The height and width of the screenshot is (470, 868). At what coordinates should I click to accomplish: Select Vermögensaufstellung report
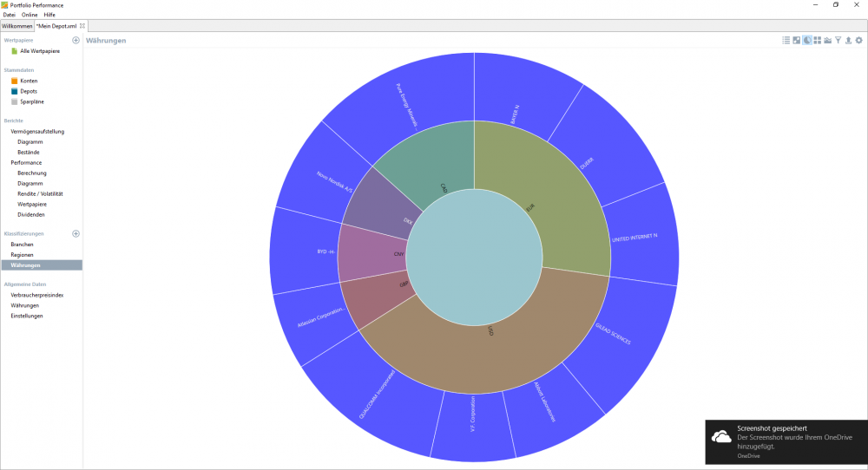coord(37,132)
